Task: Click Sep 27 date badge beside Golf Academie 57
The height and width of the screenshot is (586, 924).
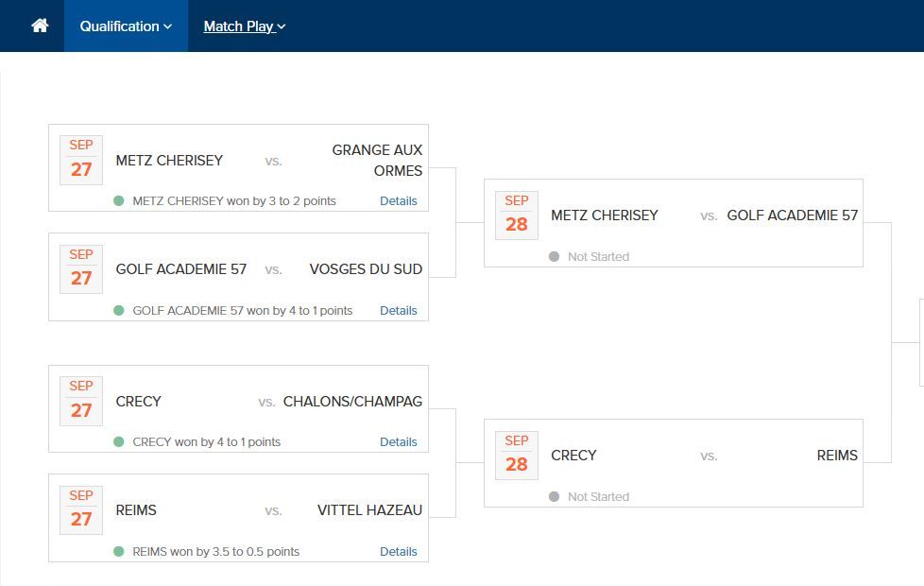Action: [x=81, y=269]
